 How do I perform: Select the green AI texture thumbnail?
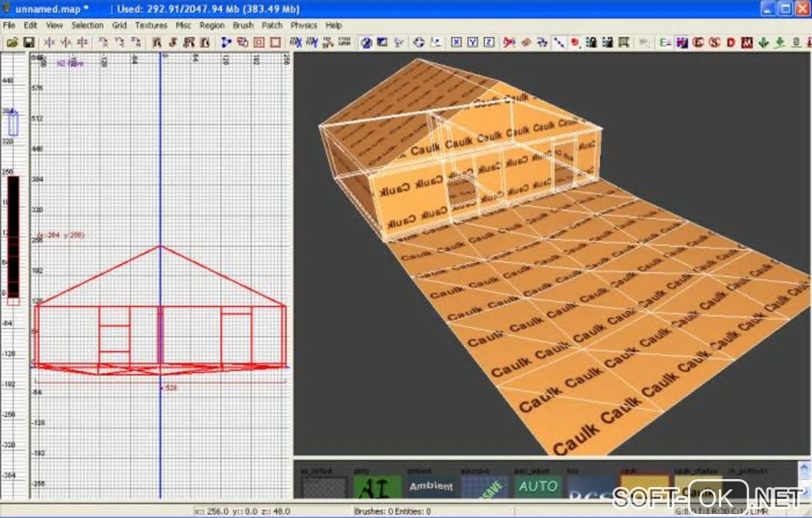(377, 487)
